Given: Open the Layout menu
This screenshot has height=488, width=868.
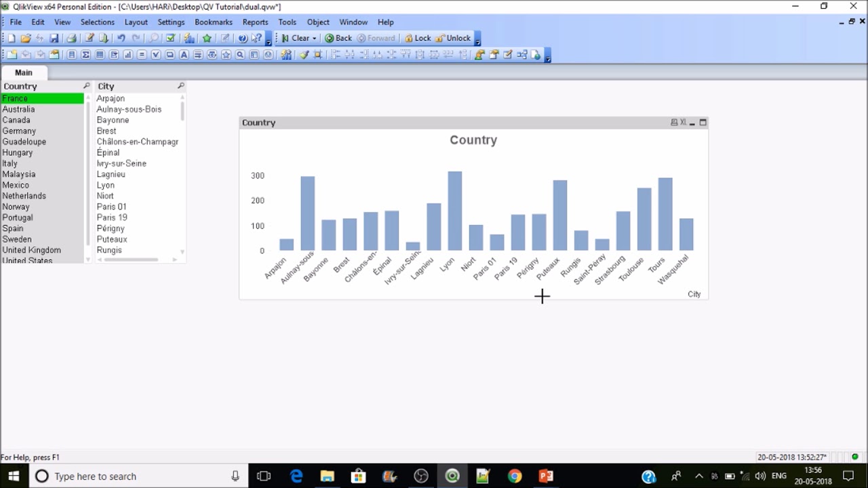Looking at the screenshot, I should point(136,22).
